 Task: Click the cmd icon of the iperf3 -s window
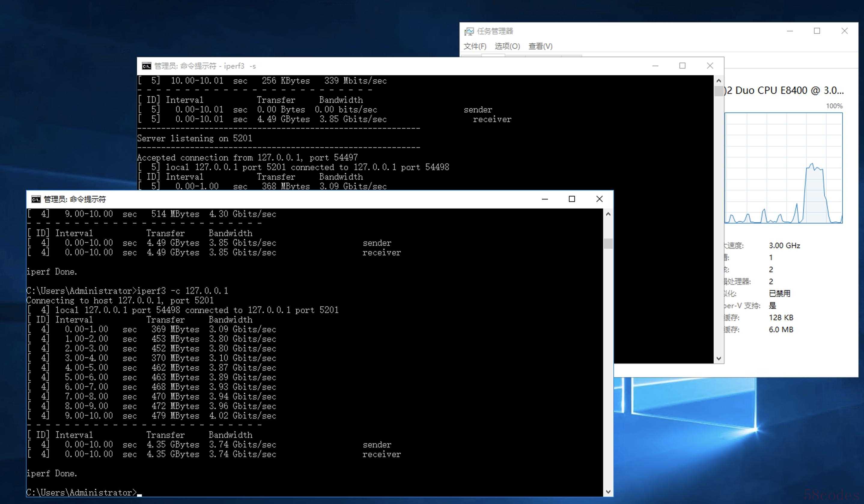tap(146, 66)
